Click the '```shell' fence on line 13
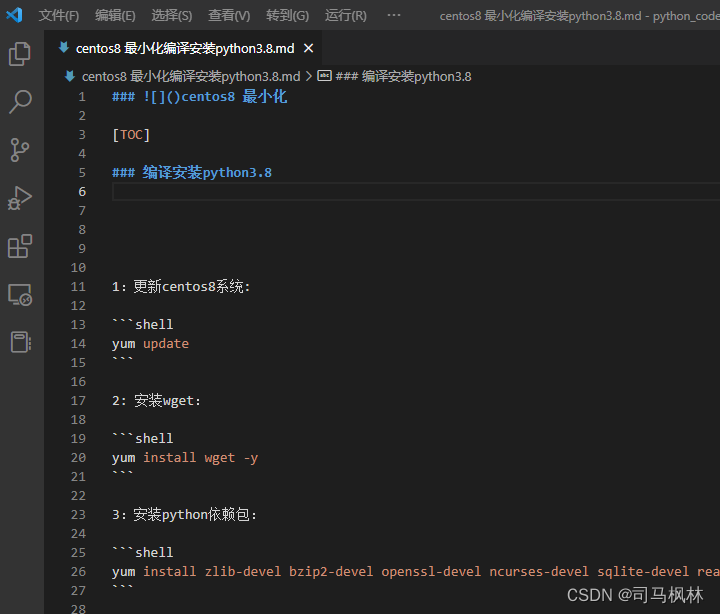This screenshot has height=614, width=720. tap(143, 324)
